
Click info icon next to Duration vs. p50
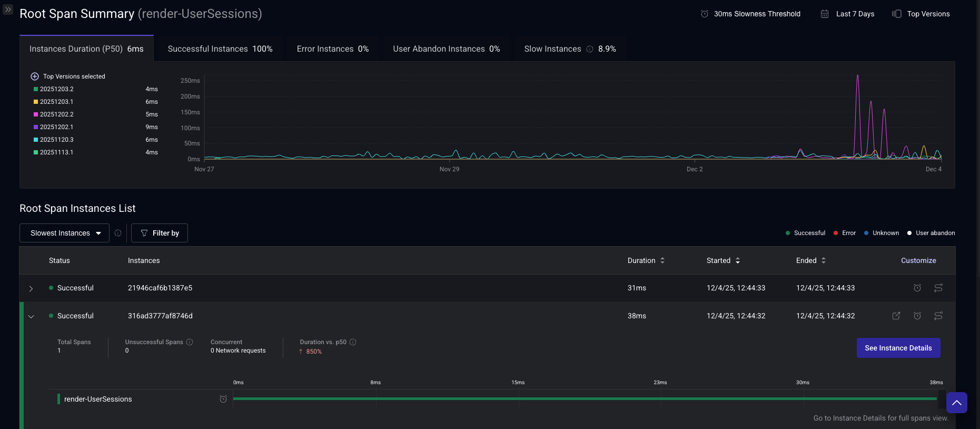353,342
